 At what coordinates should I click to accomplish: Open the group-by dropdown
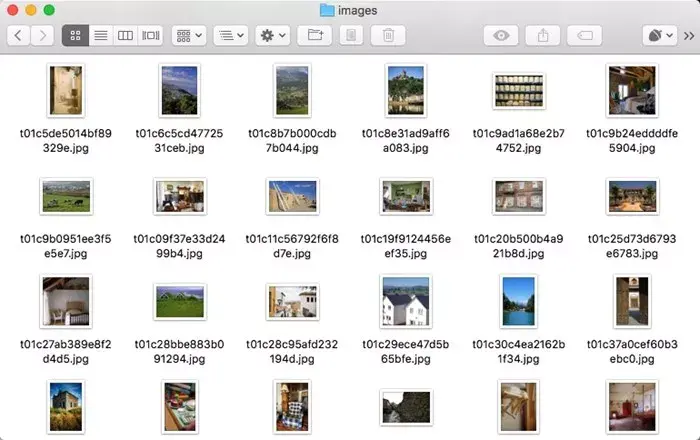pos(189,35)
